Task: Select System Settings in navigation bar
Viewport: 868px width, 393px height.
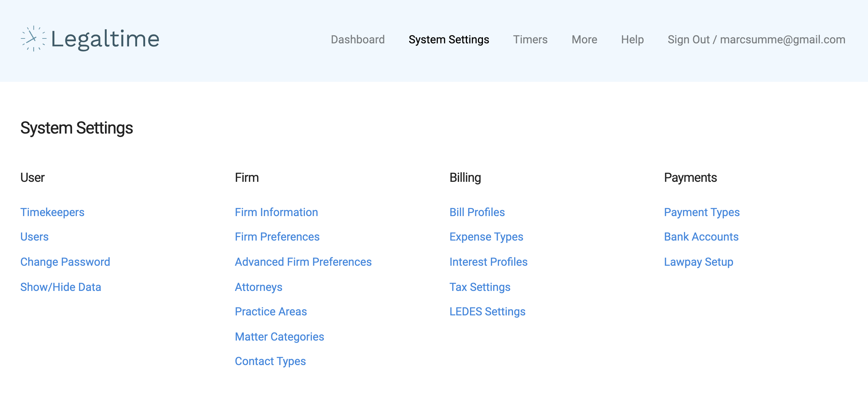Action: [449, 40]
